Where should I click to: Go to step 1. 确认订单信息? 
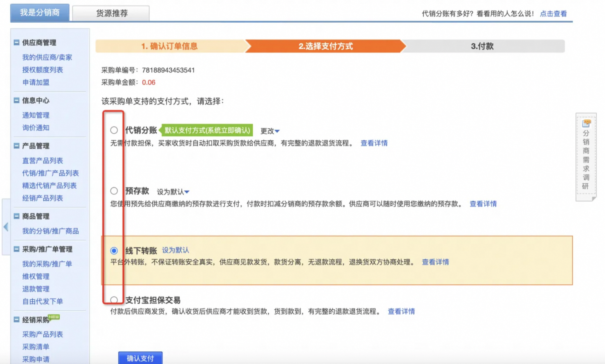pyautogui.click(x=169, y=46)
